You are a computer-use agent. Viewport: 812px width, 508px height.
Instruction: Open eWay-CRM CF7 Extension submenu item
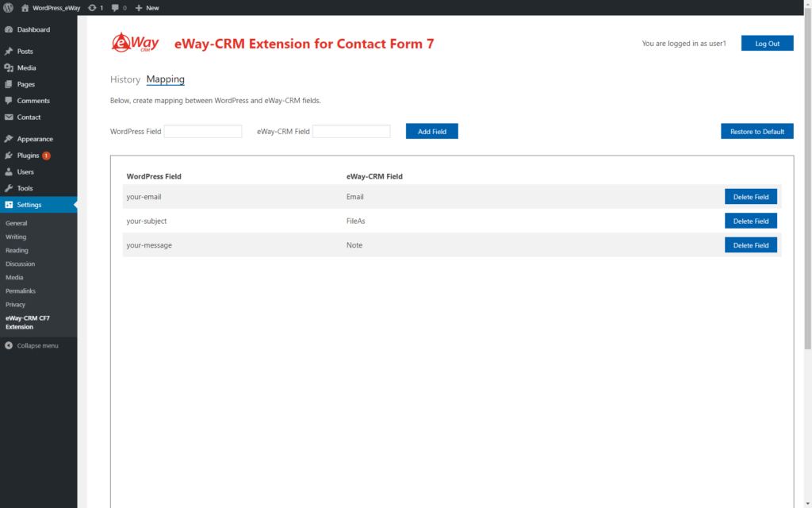[x=28, y=322]
